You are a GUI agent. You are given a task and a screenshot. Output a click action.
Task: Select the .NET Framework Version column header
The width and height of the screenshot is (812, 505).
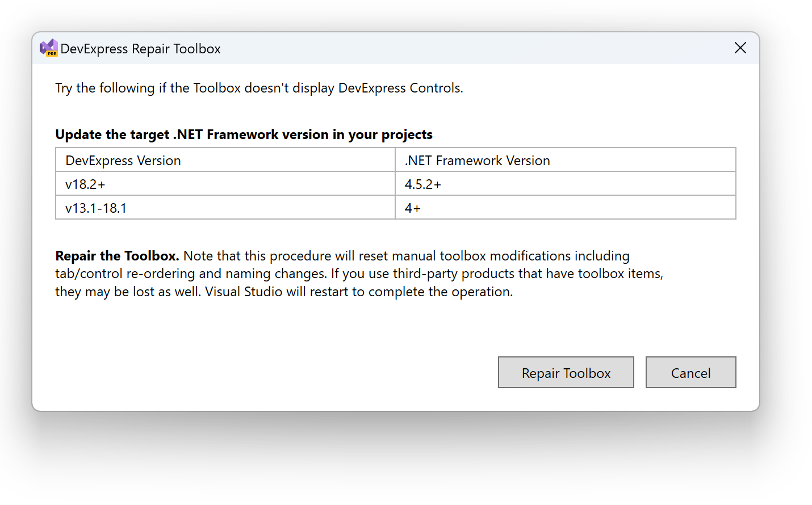(477, 161)
